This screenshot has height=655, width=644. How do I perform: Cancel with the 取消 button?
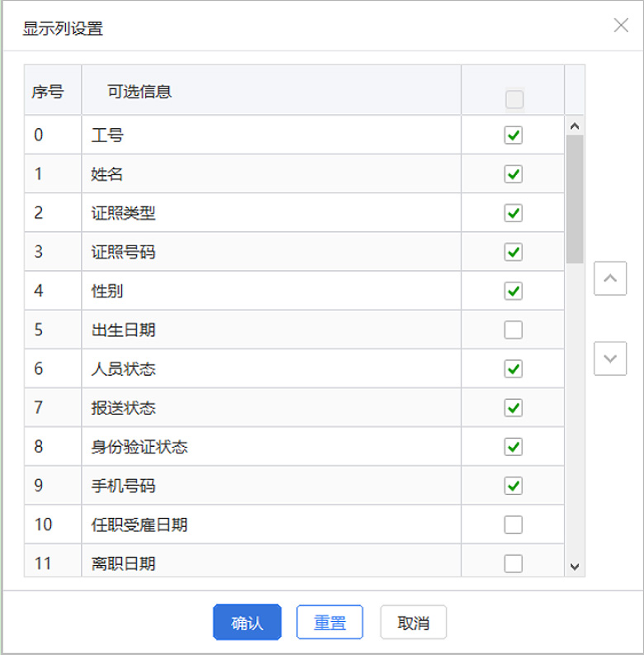(413, 623)
